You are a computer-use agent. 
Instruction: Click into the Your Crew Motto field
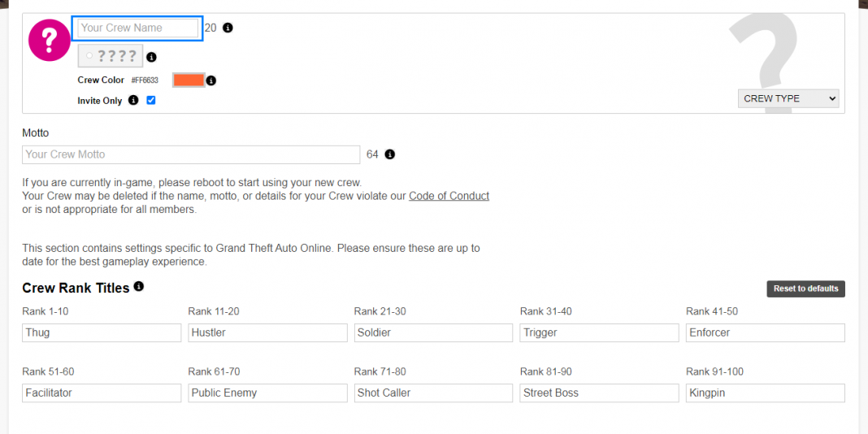[x=191, y=154]
